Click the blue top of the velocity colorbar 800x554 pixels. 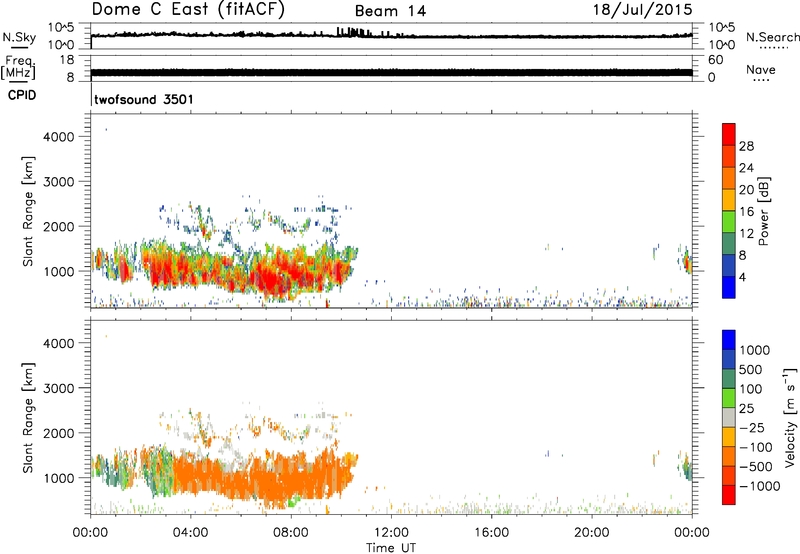click(729, 340)
